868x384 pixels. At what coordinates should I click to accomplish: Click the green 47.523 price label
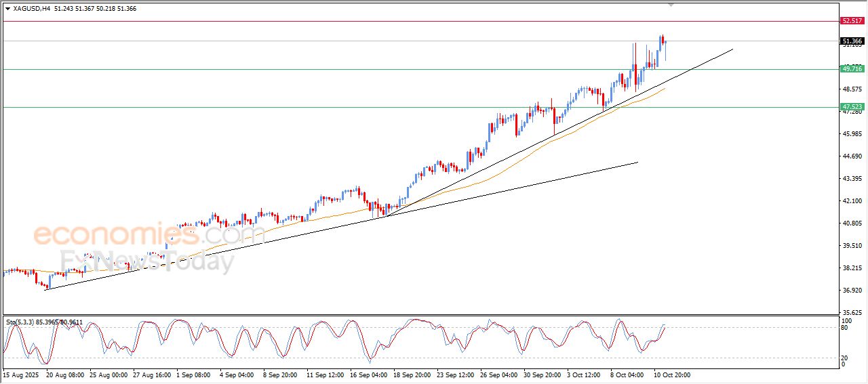(852, 107)
